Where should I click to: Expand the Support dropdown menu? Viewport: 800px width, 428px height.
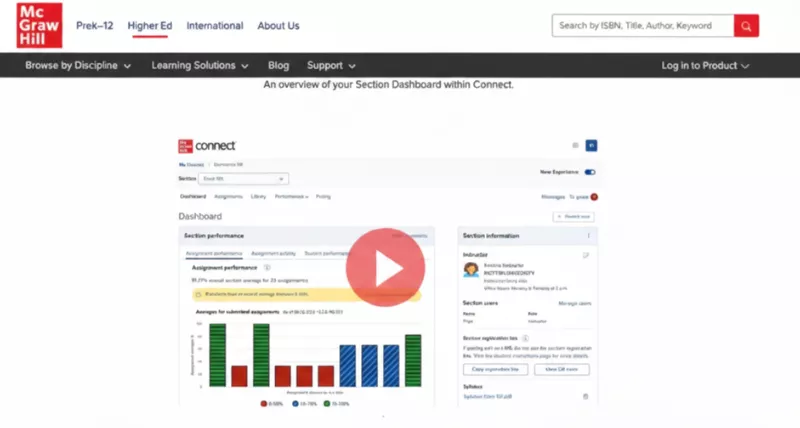(331, 65)
